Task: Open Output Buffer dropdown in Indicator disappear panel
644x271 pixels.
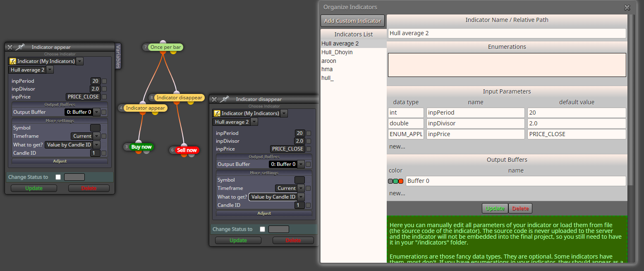Action: pyautogui.click(x=301, y=164)
